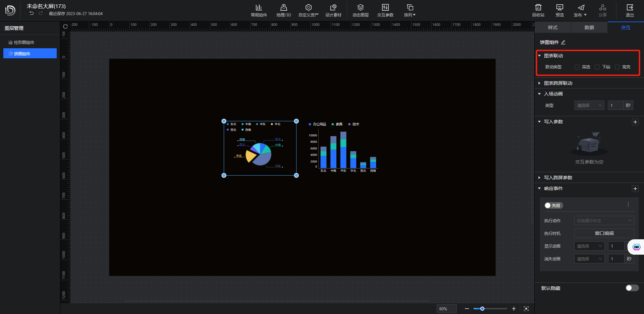
Task: Open the 常规组件 chart components icon
Action: click(x=259, y=8)
